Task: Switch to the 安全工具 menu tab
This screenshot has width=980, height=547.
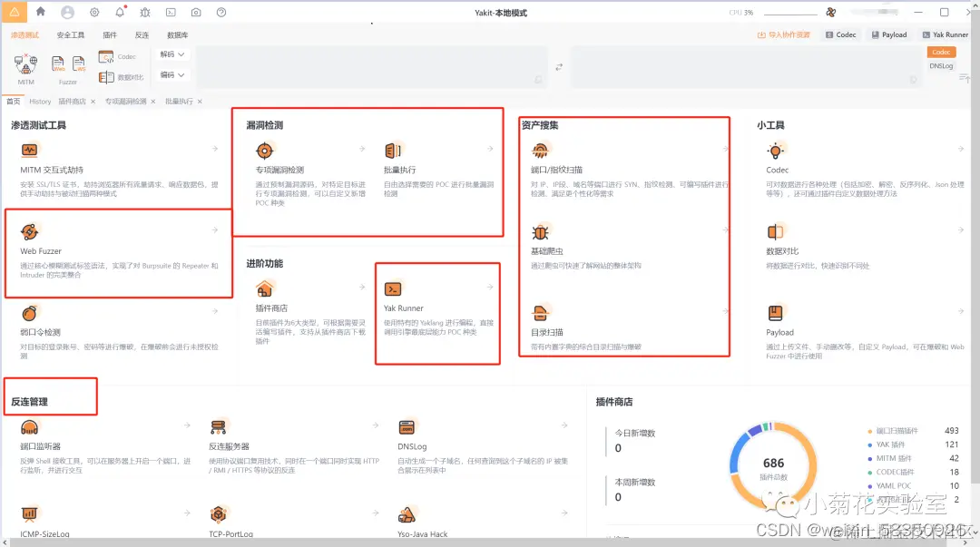Action: pyautogui.click(x=71, y=35)
